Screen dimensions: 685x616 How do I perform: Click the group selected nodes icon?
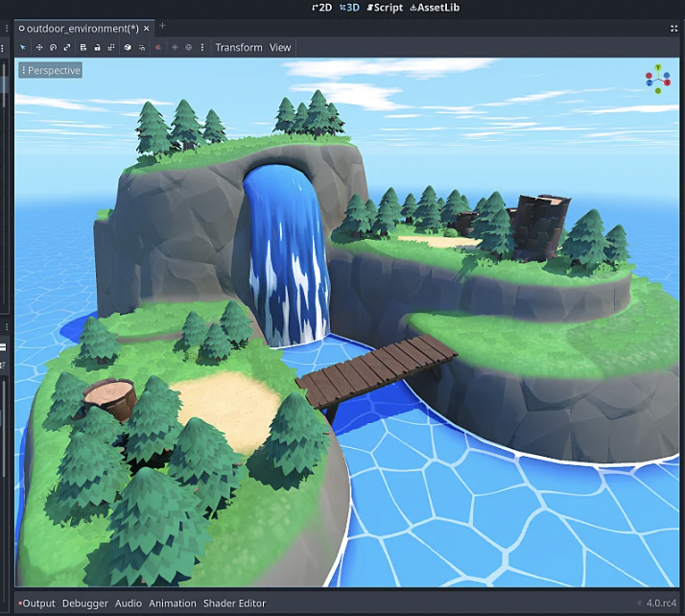click(111, 47)
